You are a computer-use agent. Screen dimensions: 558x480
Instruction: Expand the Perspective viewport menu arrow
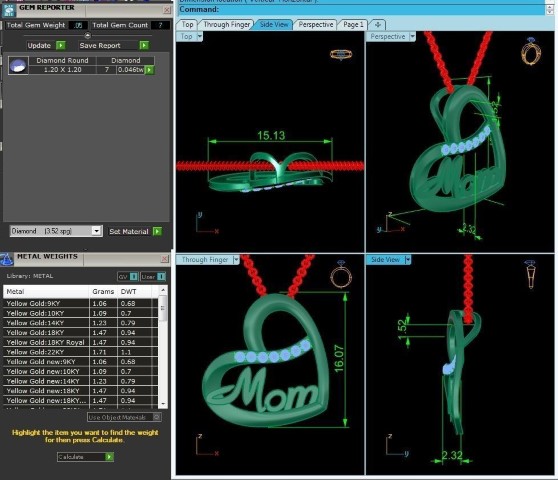412,36
